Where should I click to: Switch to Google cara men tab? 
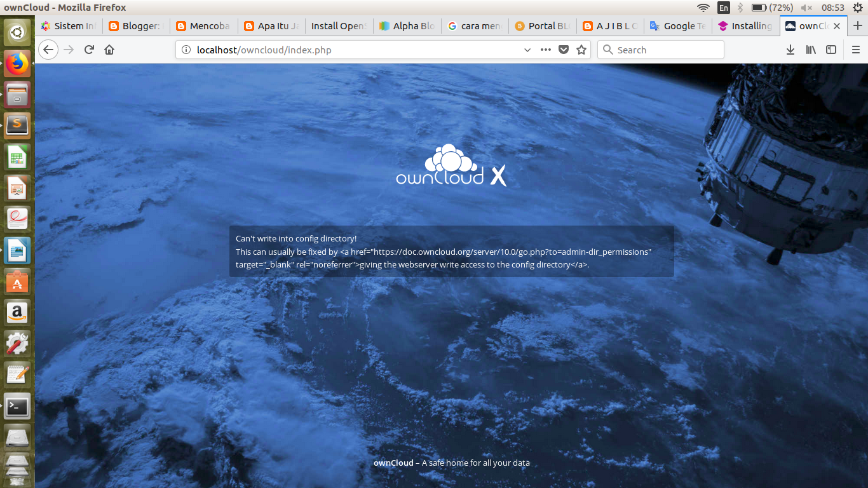pyautogui.click(x=475, y=26)
